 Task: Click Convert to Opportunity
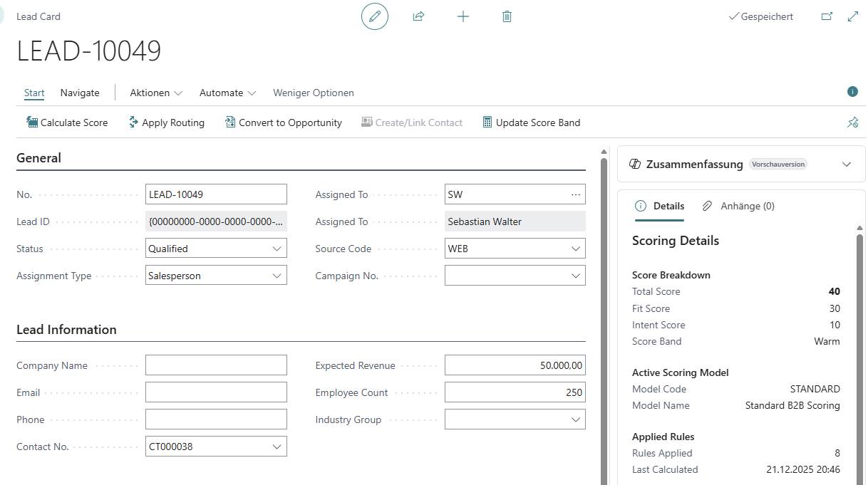point(283,122)
